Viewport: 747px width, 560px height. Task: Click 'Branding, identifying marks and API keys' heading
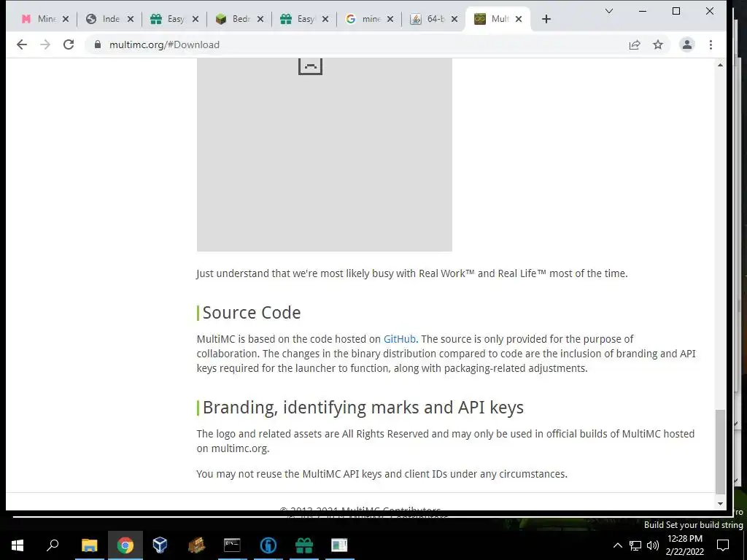[x=363, y=408]
